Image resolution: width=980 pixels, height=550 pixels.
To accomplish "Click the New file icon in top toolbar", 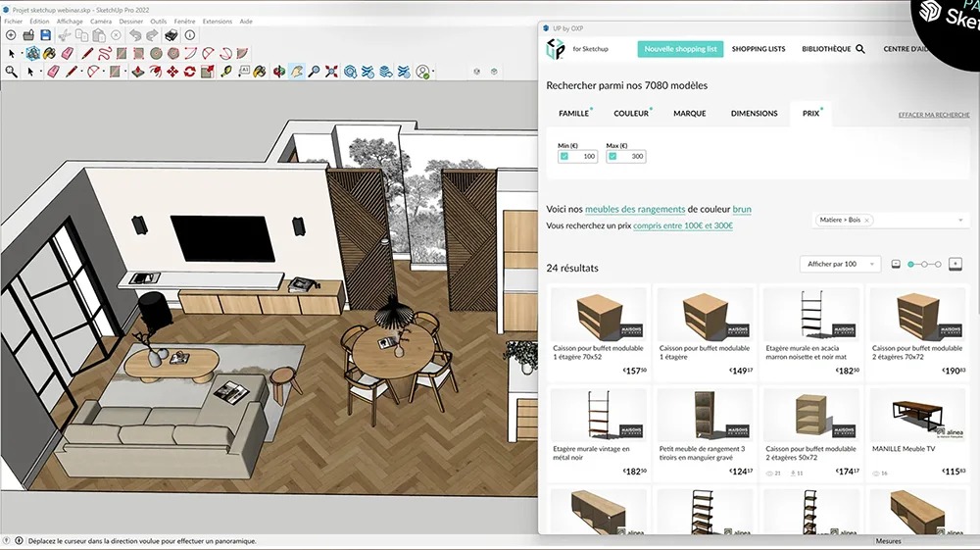I will coord(11,35).
